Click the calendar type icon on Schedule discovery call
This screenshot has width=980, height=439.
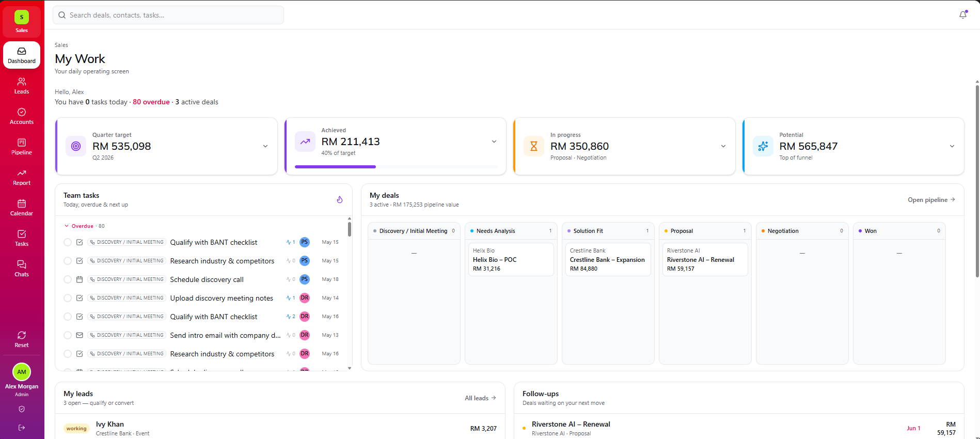(80, 279)
